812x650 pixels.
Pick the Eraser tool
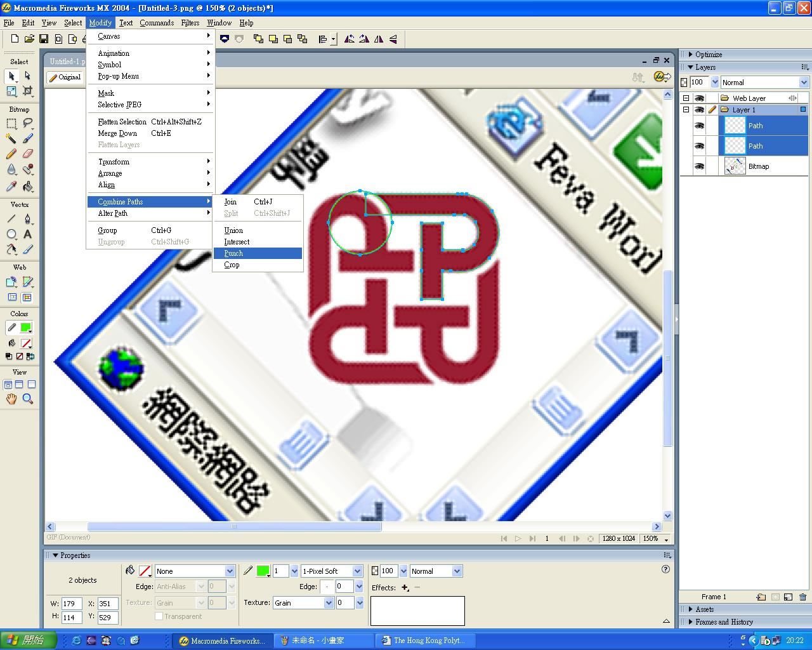pos(27,154)
